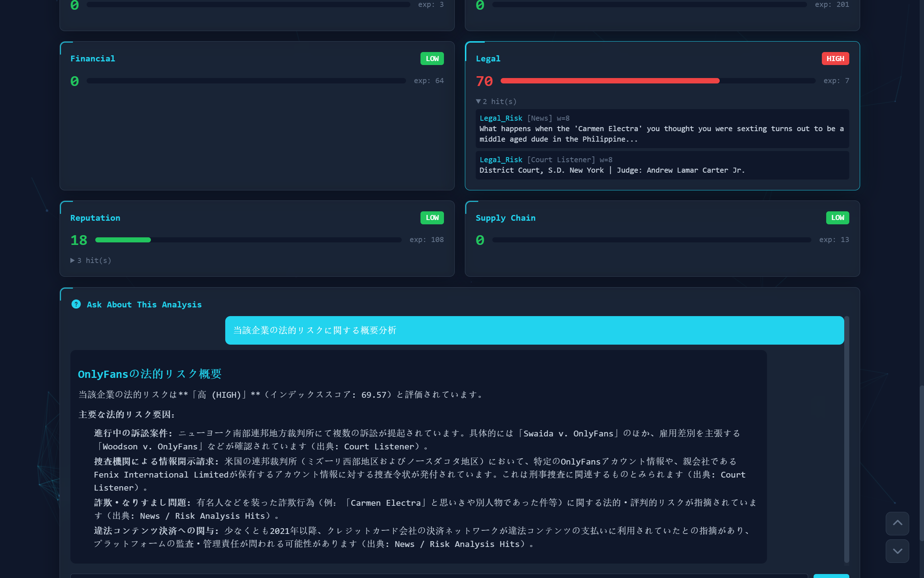This screenshot has height=578, width=924.
Task: Click the Supply Chain LOW badge
Action: [x=838, y=217]
